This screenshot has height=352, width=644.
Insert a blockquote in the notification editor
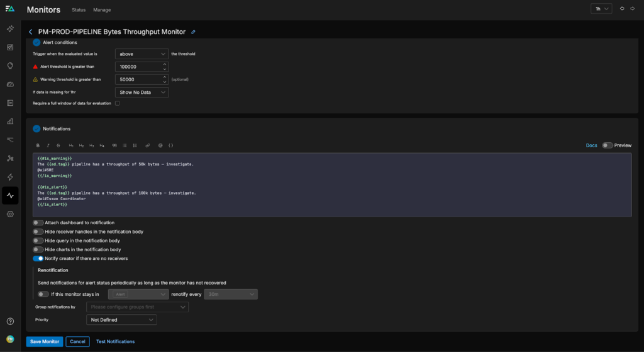(114, 145)
